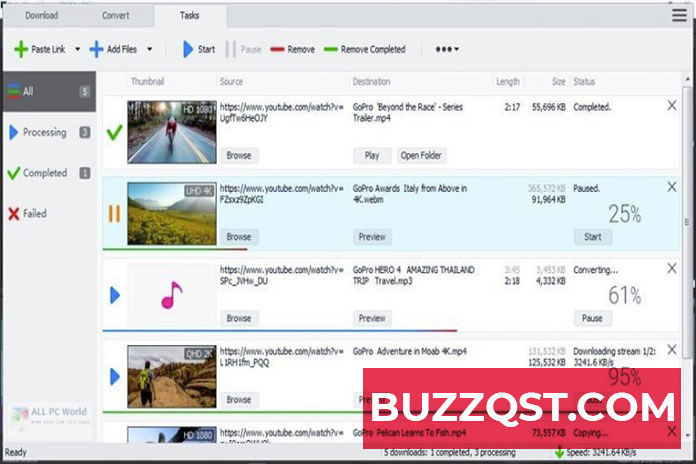The width and height of the screenshot is (696, 464).
Task: Sort by the Length column header
Action: 508,82
